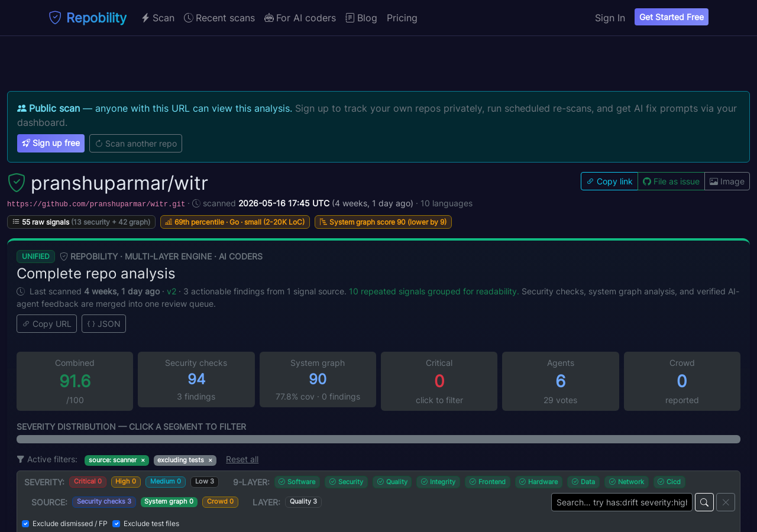Toggle the Cicd layer filter
The width and height of the screenshot is (757, 532).
[669, 482]
